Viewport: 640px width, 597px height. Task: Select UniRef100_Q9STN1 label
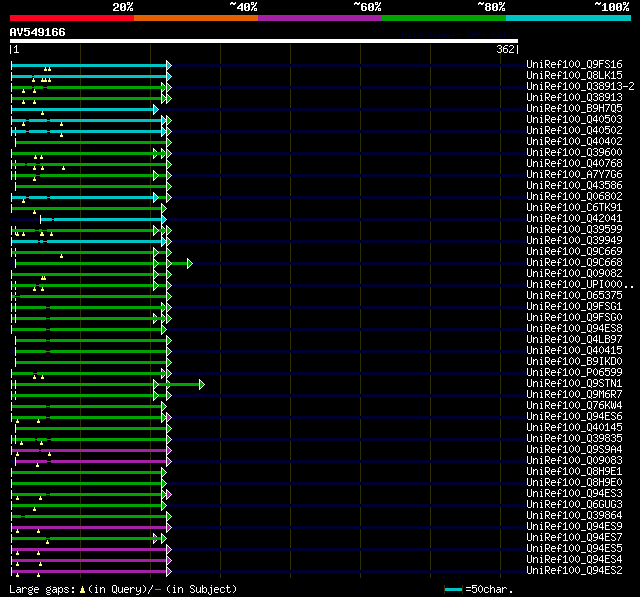pyautogui.click(x=574, y=384)
